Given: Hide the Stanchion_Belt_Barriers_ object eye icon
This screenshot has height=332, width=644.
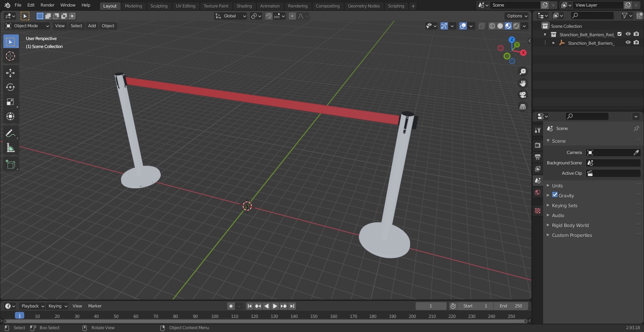Looking at the screenshot, I should 628,43.
